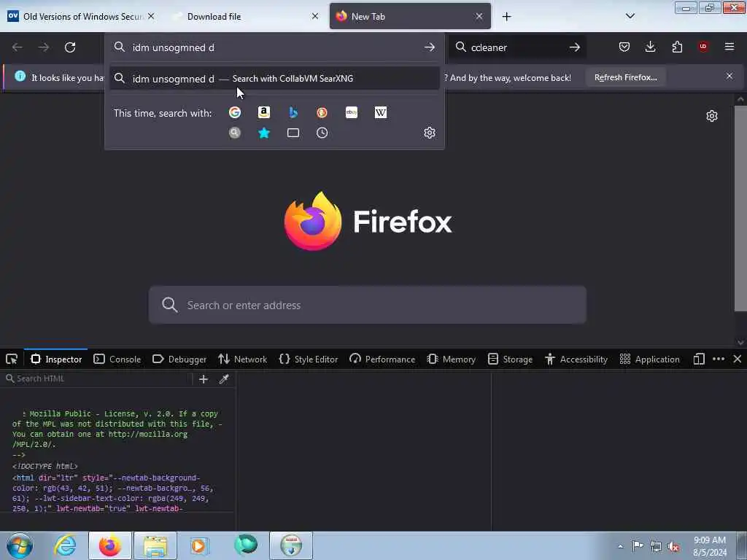Open the Firefox application menu
The height and width of the screenshot is (560, 747).
click(x=729, y=47)
